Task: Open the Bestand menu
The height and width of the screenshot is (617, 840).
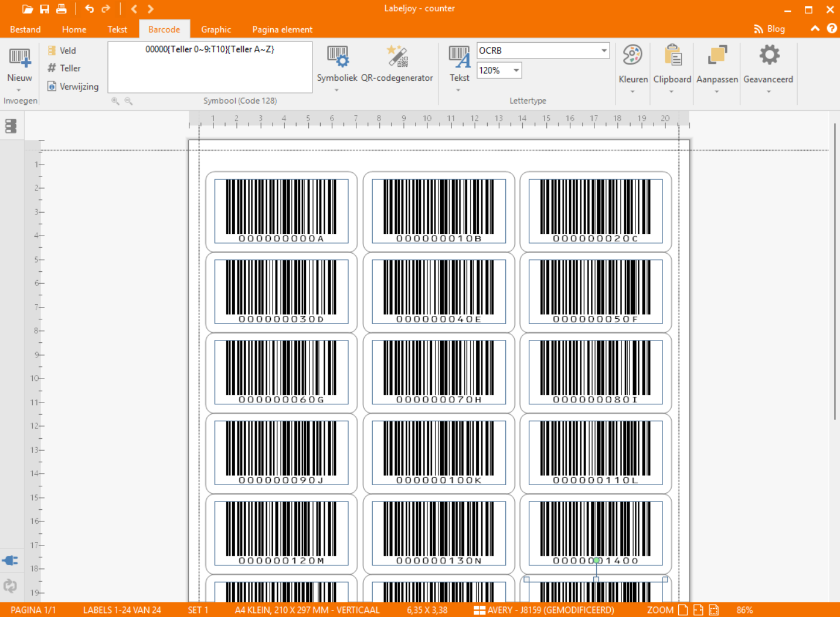Action: [x=25, y=29]
